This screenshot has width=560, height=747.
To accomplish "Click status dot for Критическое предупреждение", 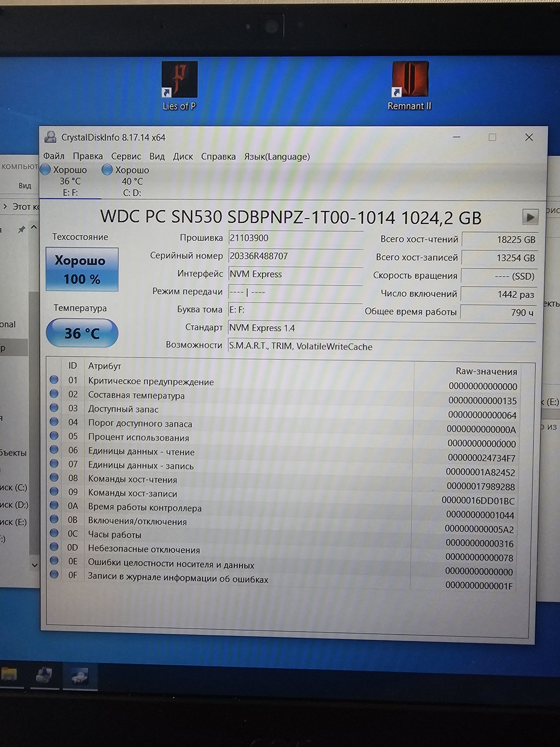I will pyautogui.click(x=54, y=379).
